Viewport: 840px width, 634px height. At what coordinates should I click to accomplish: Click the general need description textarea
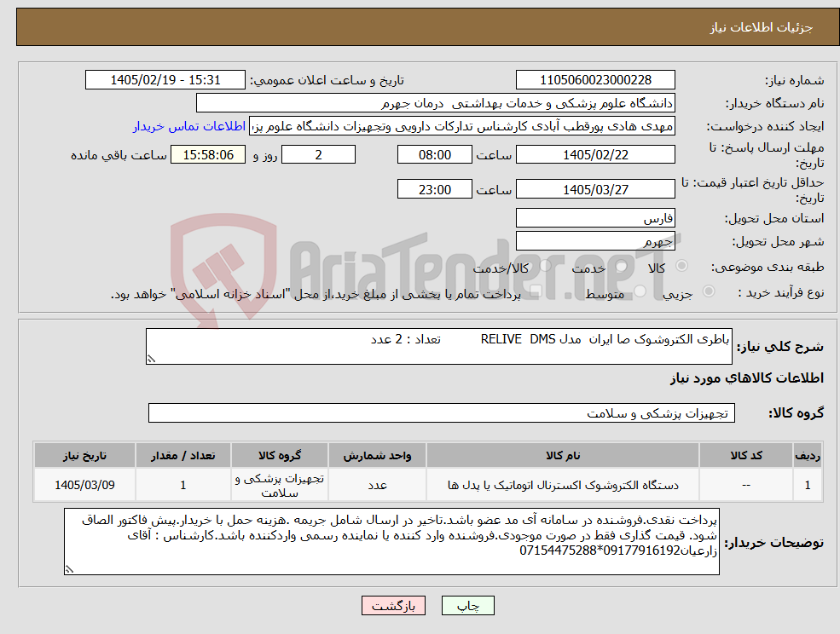tap(438, 347)
